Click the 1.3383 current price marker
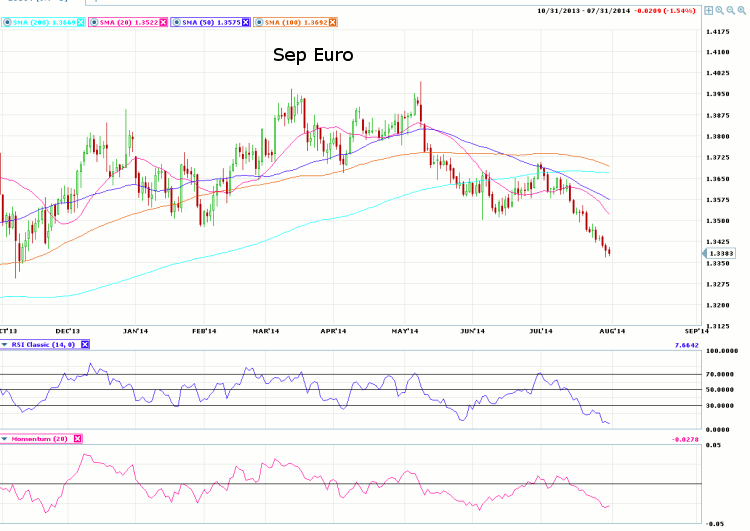Image resolution: width=750 pixels, height=531 pixels. 723,254
